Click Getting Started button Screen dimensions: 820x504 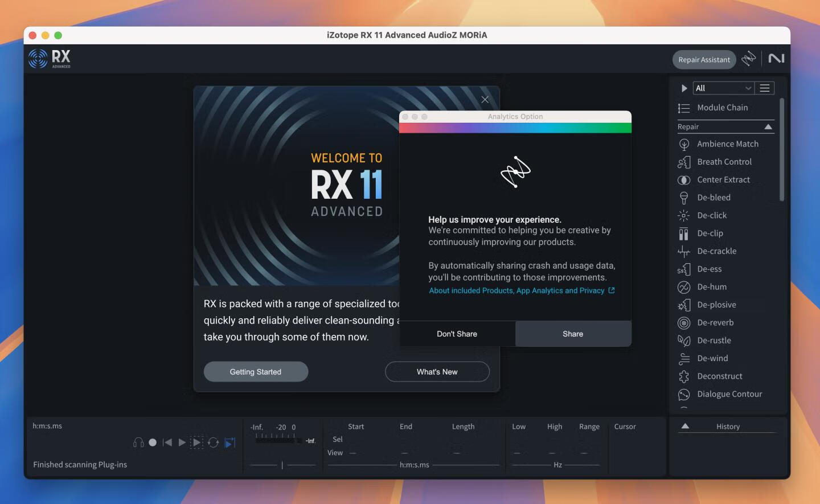(x=256, y=372)
